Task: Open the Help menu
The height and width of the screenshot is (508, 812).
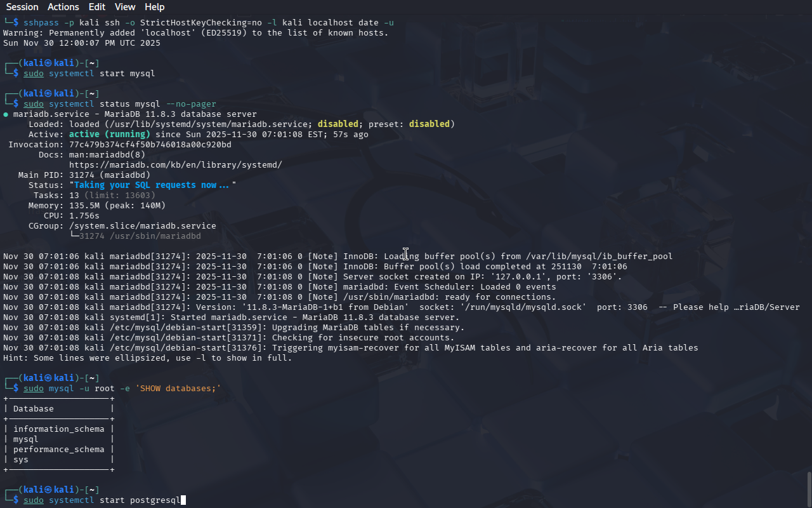Action: click(154, 7)
